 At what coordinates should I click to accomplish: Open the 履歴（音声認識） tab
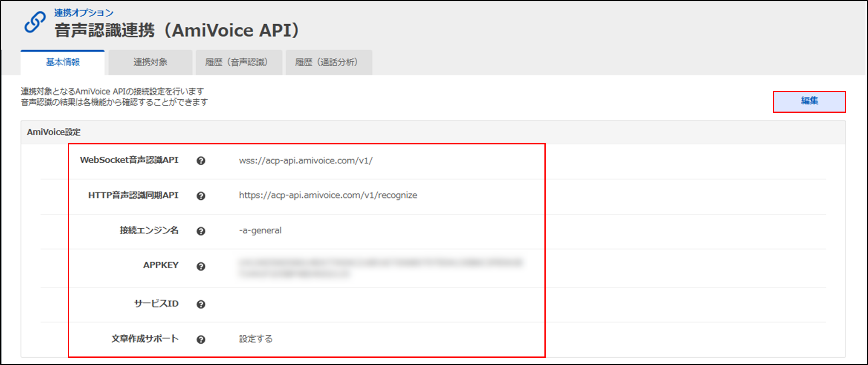pos(238,63)
